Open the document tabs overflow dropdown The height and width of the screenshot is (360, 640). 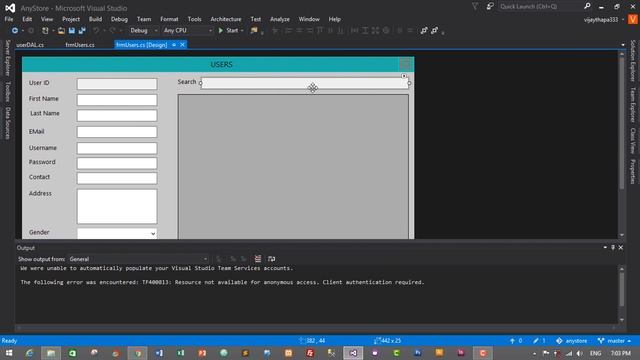click(623, 45)
